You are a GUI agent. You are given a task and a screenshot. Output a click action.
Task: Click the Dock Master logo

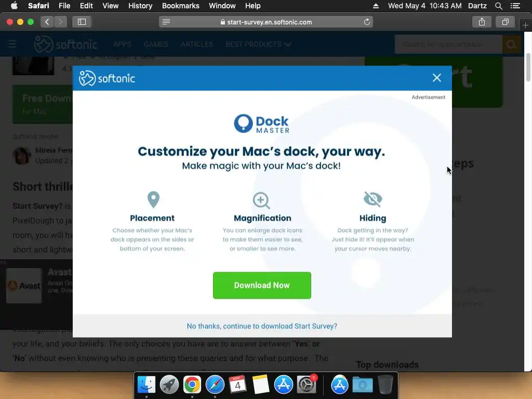pyautogui.click(x=262, y=124)
